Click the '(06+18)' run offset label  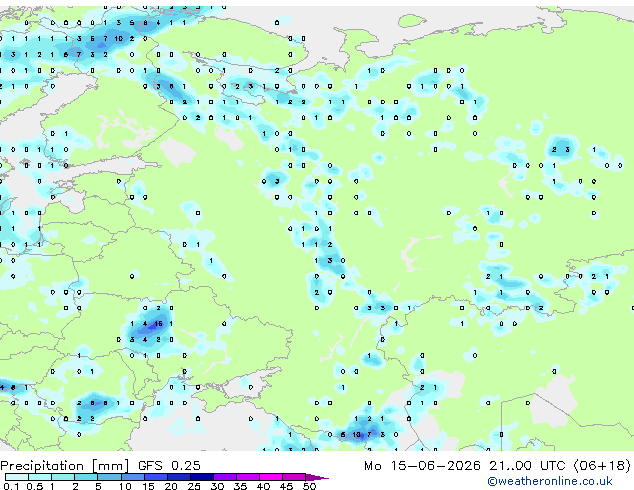(602, 466)
